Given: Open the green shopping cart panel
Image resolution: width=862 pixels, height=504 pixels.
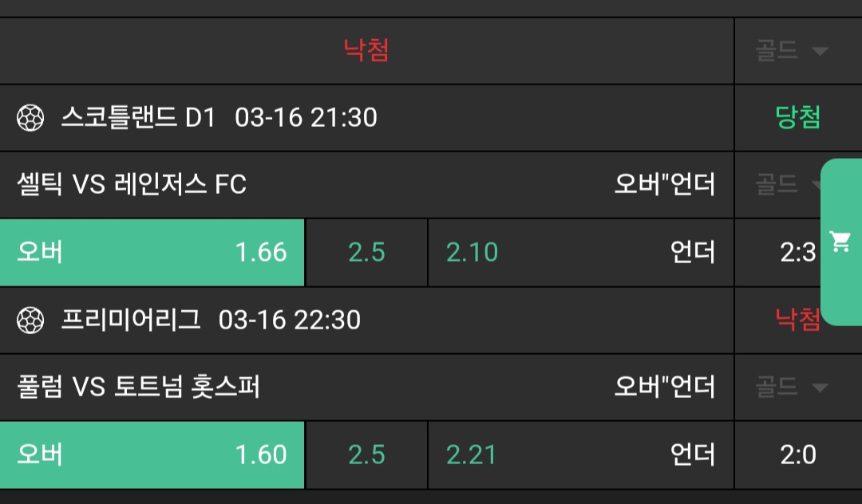Looking at the screenshot, I should (841, 242).
